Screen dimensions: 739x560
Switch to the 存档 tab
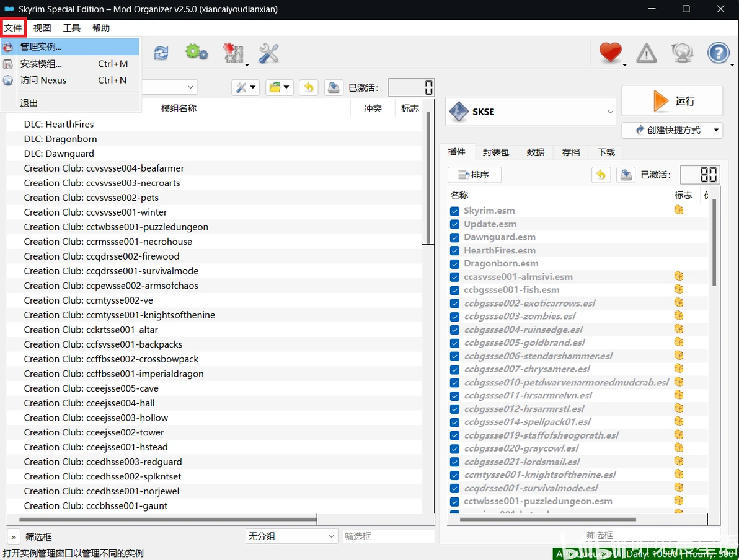click(x=571, y=152)
